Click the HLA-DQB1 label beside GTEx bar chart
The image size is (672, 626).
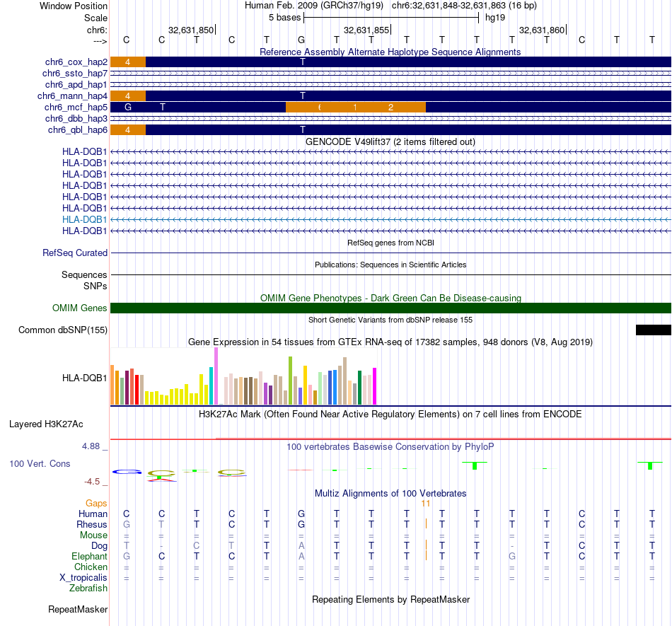(x=84, y=378)
